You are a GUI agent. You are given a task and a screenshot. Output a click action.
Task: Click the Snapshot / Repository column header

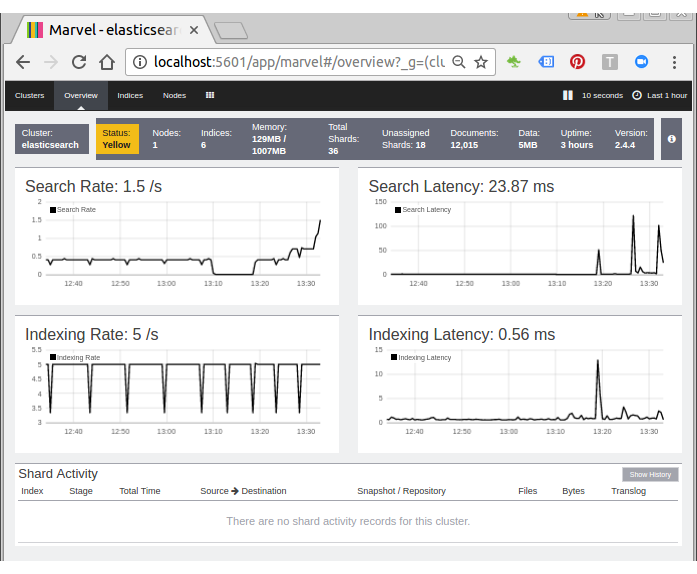pyautogui.click(x=401, y=491)
